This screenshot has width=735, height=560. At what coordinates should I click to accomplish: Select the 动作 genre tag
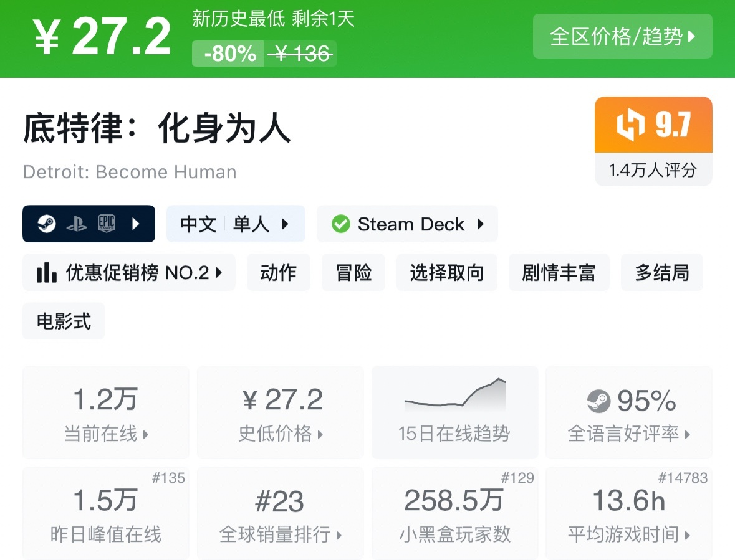tap(278, 272)
